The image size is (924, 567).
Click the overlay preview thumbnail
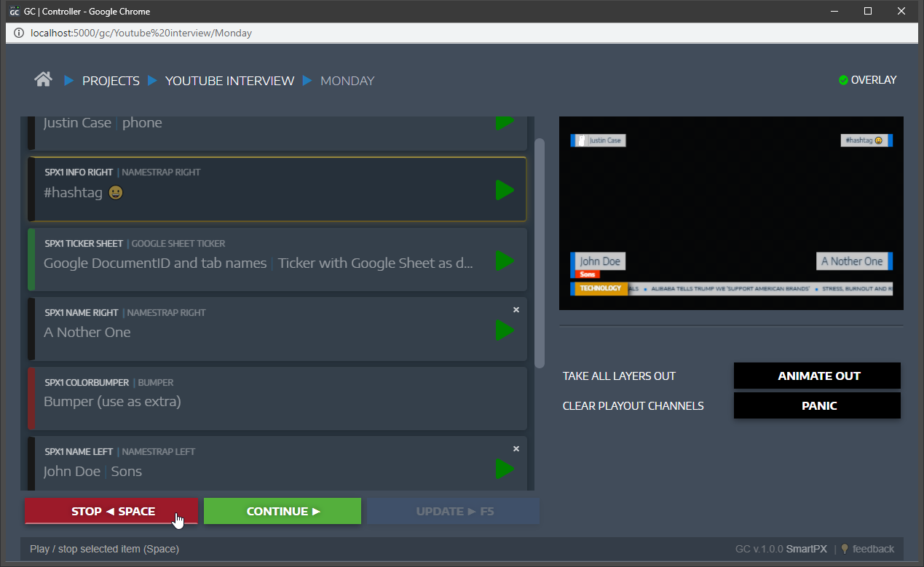pyautogui.click(x=731, y=213)
